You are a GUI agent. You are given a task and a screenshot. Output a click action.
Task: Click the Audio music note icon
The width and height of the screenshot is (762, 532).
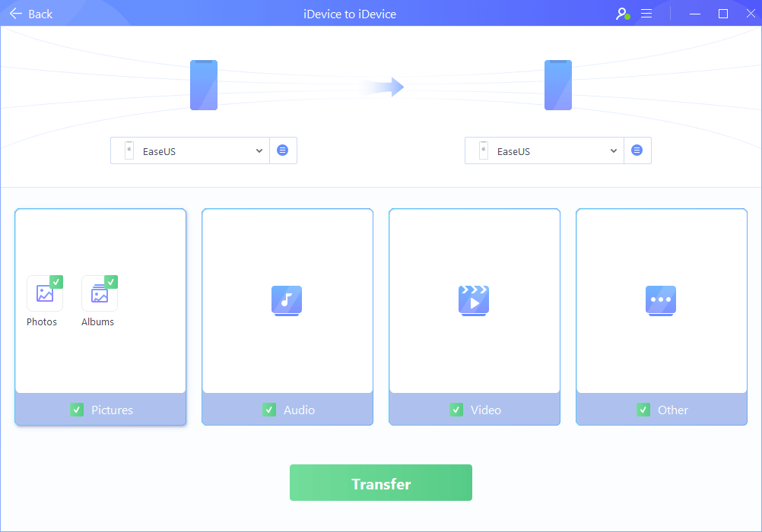click(287, 301)
